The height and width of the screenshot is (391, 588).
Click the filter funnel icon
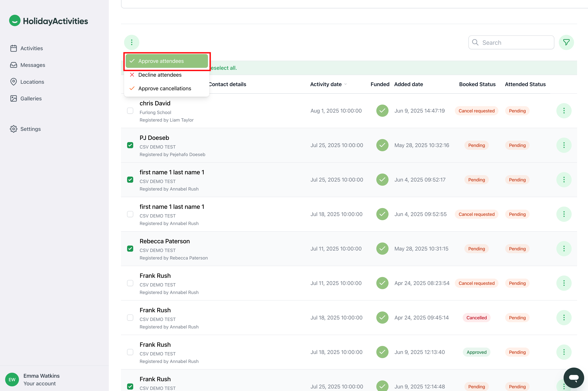coord(566,42)
